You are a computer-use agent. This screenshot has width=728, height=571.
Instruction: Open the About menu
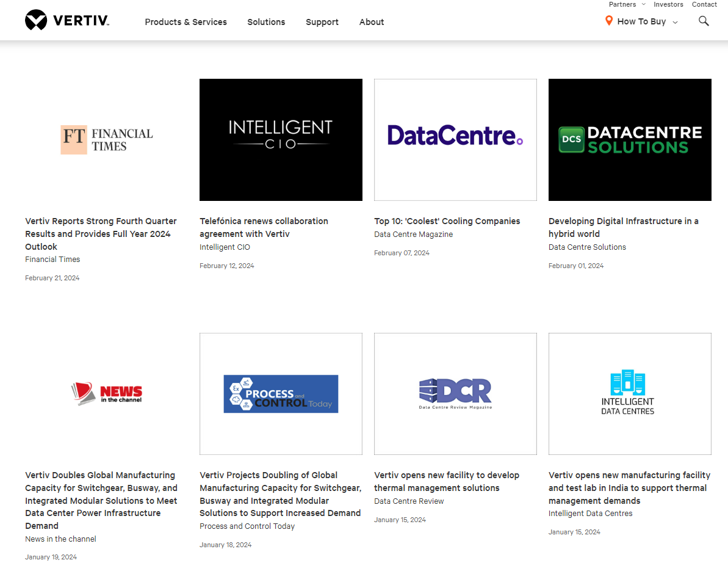[372, 22]
